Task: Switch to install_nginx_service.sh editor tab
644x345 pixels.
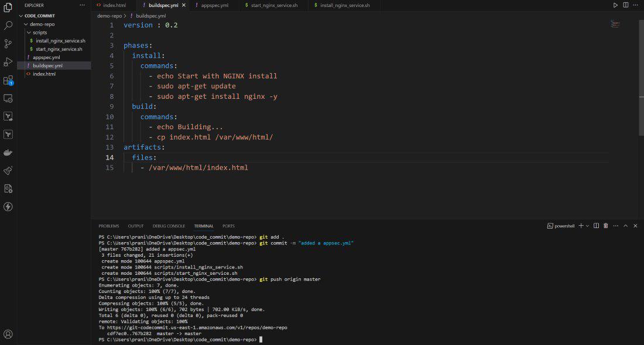Action: click(x=345, y=5)
